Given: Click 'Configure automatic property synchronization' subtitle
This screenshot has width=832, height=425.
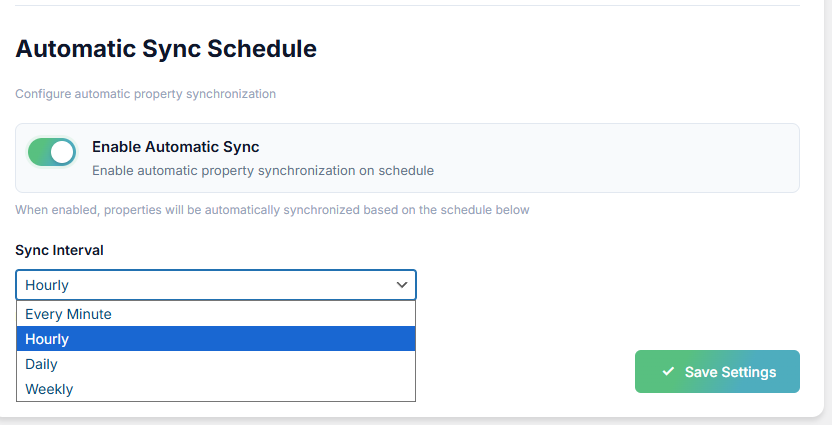Looking at the screenshot, I should [x=145, y=94].
